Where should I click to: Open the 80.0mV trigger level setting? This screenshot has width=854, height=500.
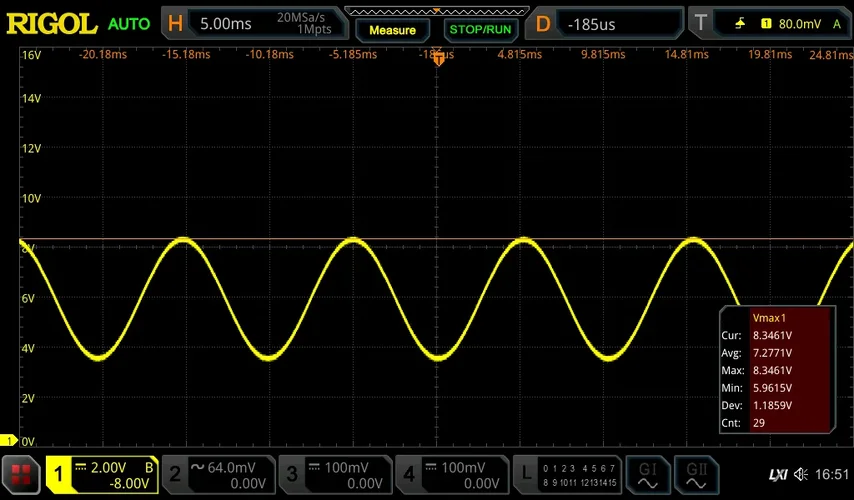(800, 24)
